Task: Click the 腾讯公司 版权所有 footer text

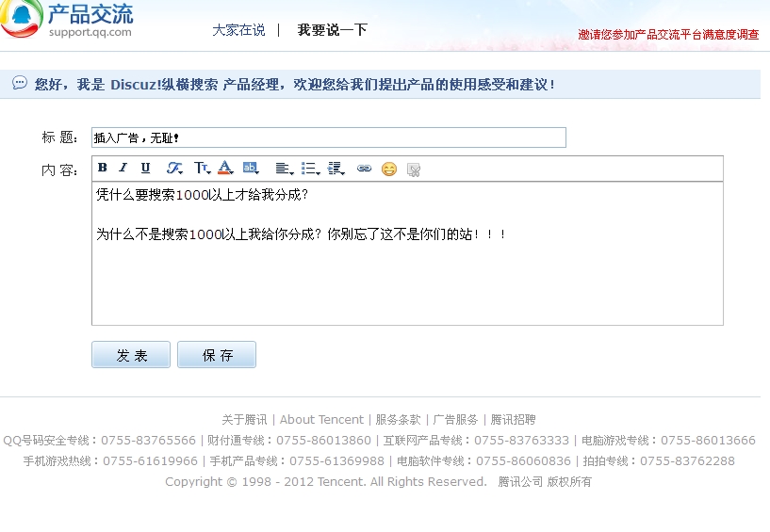Action: [x=545, y=481]
